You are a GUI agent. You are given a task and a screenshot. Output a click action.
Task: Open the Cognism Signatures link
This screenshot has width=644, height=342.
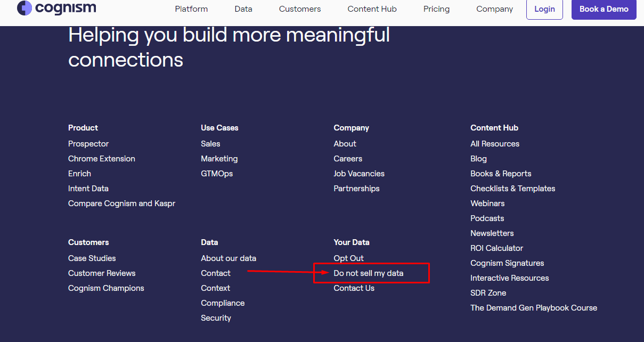tap(507, 263)
